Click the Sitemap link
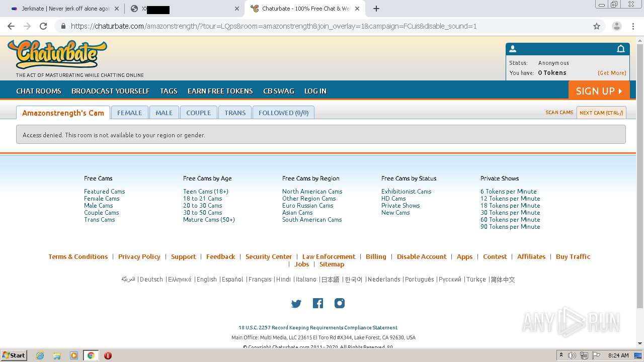Image resolution: width=644 pixels, height=362 pixels. pyautogui.click(x=332, y=264)
